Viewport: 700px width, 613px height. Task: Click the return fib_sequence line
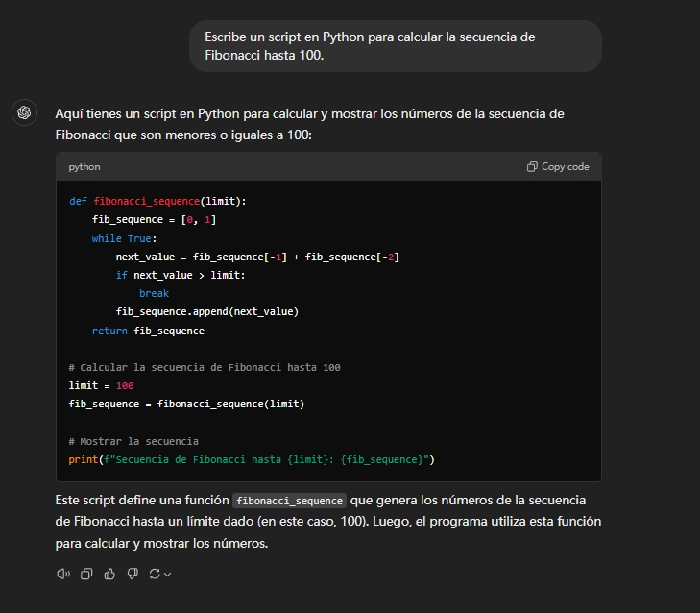pos(148,331)
